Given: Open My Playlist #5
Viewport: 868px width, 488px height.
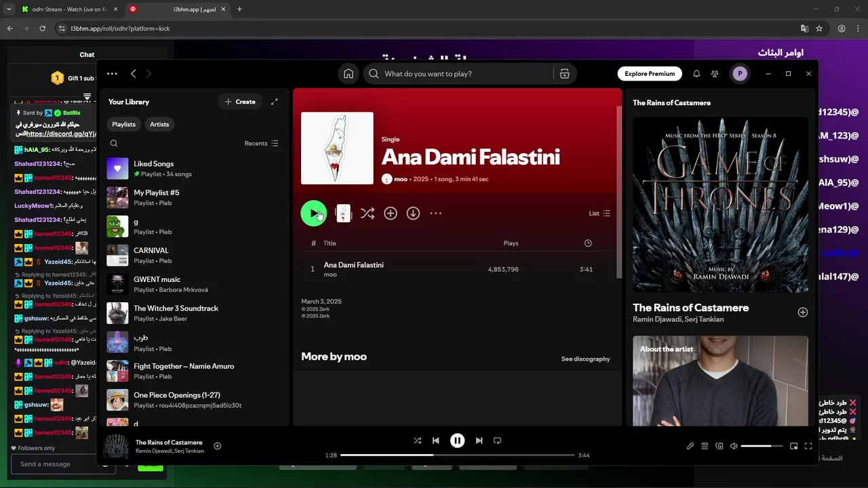Looking at the screenshot, I should point(193,198).
